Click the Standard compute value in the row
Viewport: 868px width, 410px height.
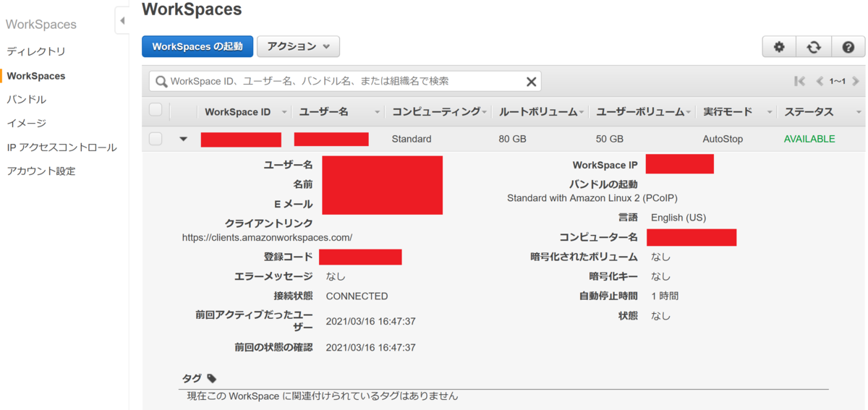tap(412, 139)
